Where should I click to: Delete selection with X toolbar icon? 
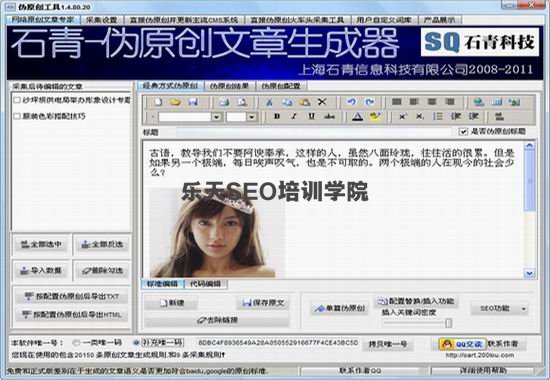pyautogui.click(x=322, y=102)
